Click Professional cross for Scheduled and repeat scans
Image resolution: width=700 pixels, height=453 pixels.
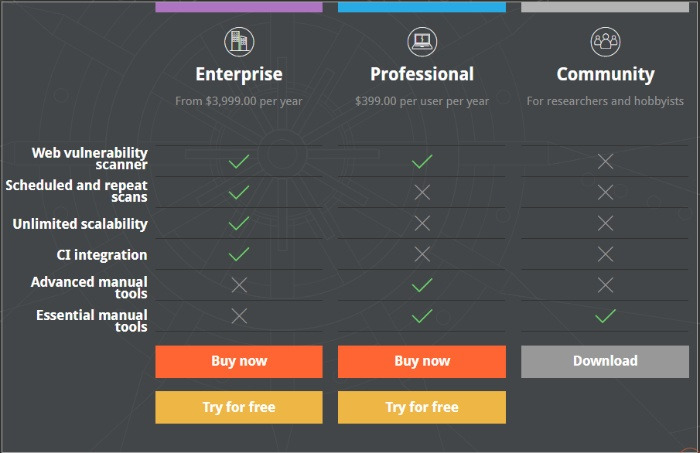[x=422, y=192]
